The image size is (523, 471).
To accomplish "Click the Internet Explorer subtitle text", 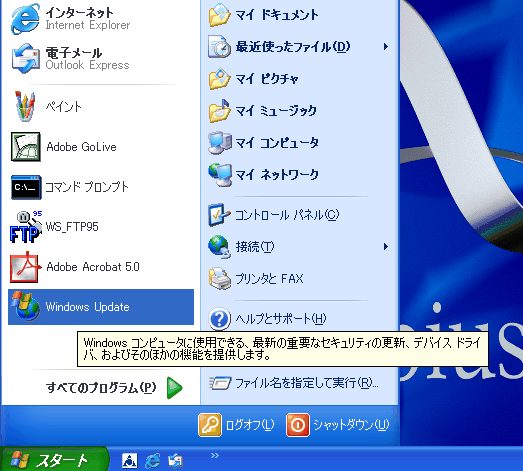I will 88,25.
